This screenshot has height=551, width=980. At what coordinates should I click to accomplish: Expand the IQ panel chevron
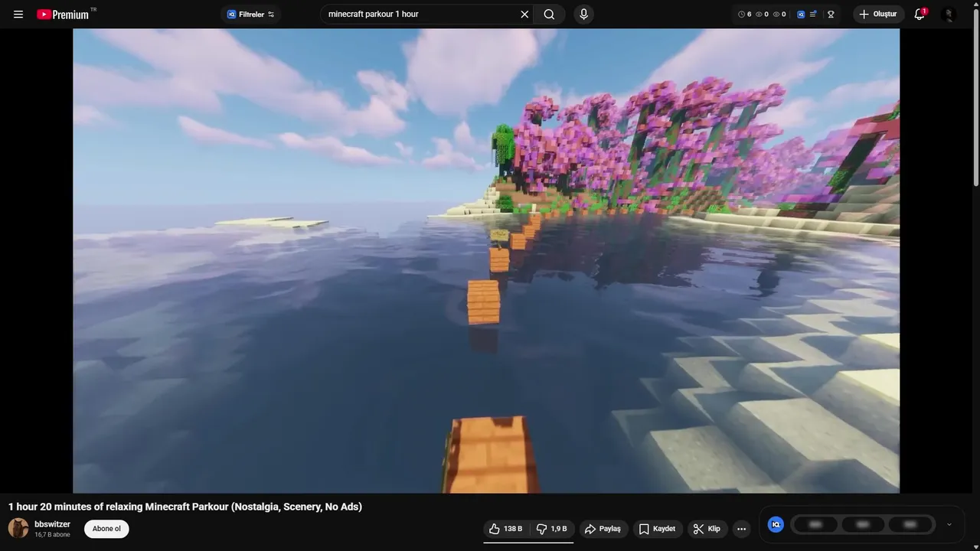pyautogui.click(x=949, y=524)
